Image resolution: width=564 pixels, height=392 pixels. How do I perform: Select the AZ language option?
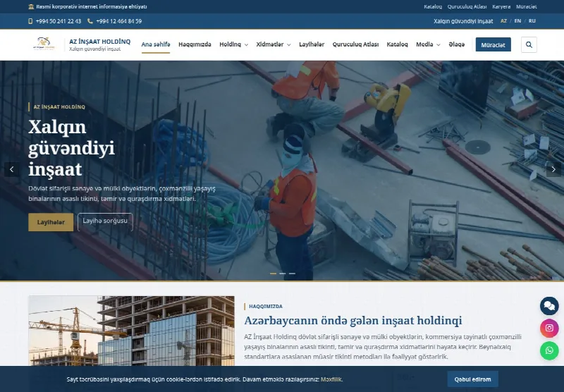click(503, 21)
